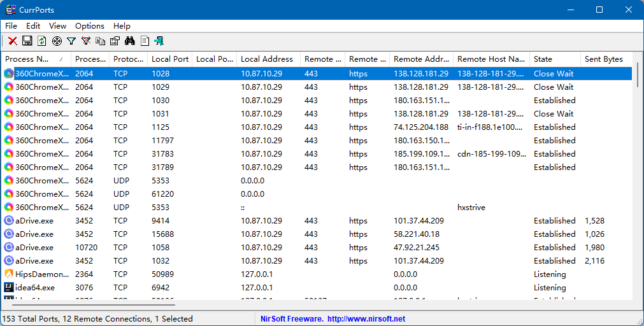Sort by the Protocol column header
Image resolution: width=644 pixels, height=326 pixels.
point(129,59)
